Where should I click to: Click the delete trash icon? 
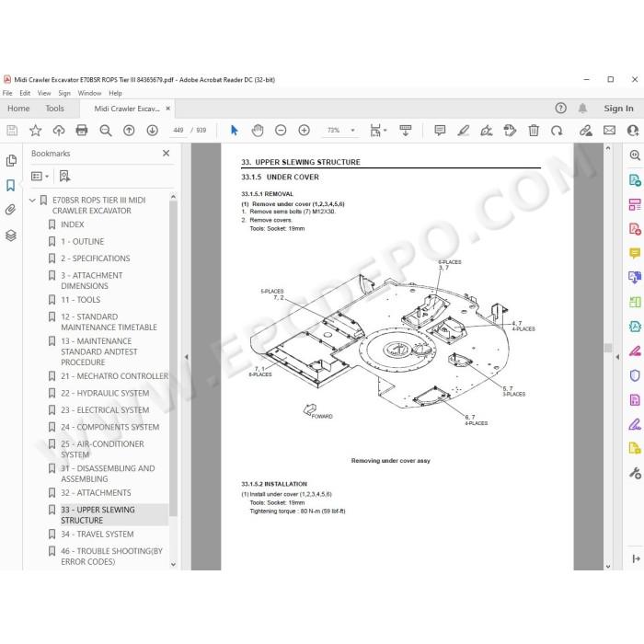point(534,131)
